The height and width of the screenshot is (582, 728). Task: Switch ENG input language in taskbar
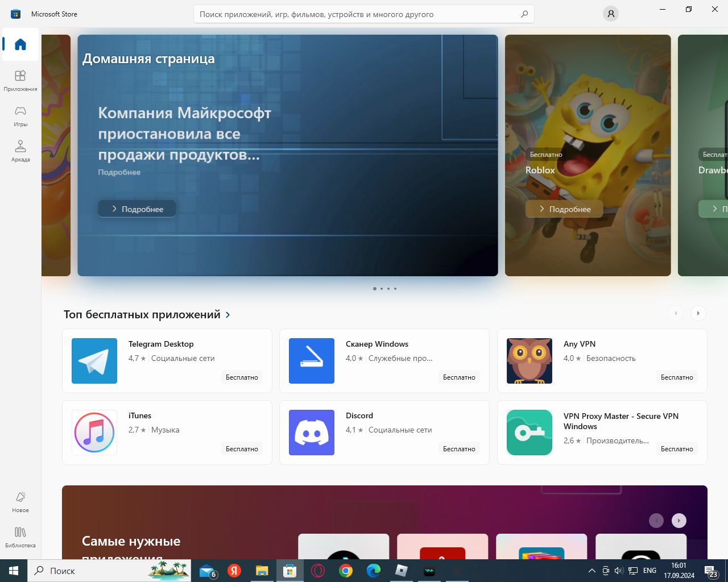650,571
